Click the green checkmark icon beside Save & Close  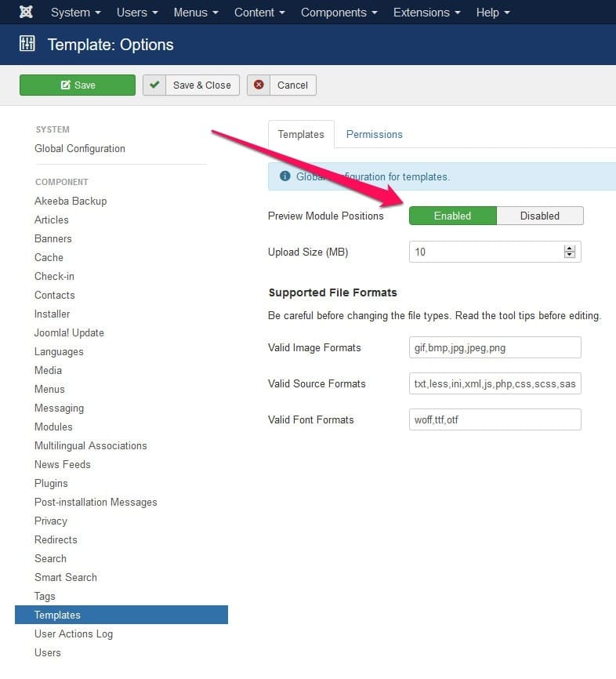[154, 85]
